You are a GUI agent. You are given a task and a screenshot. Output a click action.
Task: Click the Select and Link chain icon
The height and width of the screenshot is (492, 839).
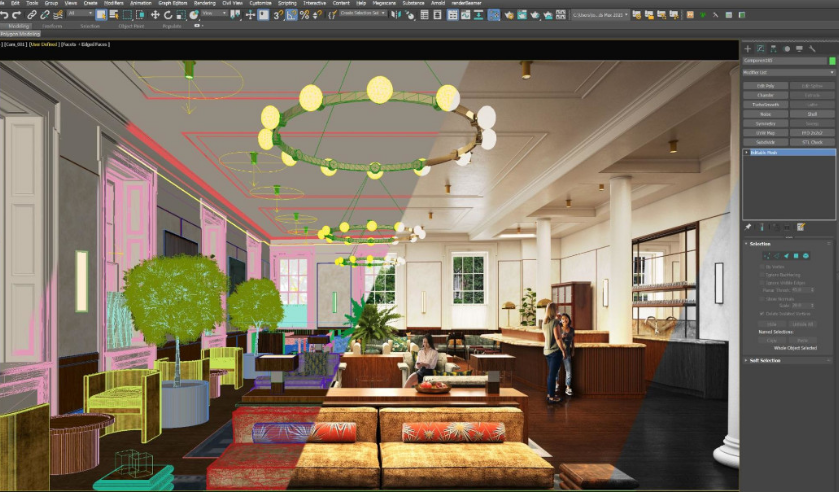[32, 15]
